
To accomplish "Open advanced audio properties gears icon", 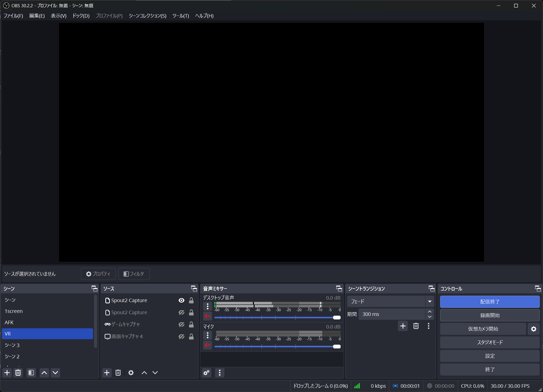I will point(207,373).
